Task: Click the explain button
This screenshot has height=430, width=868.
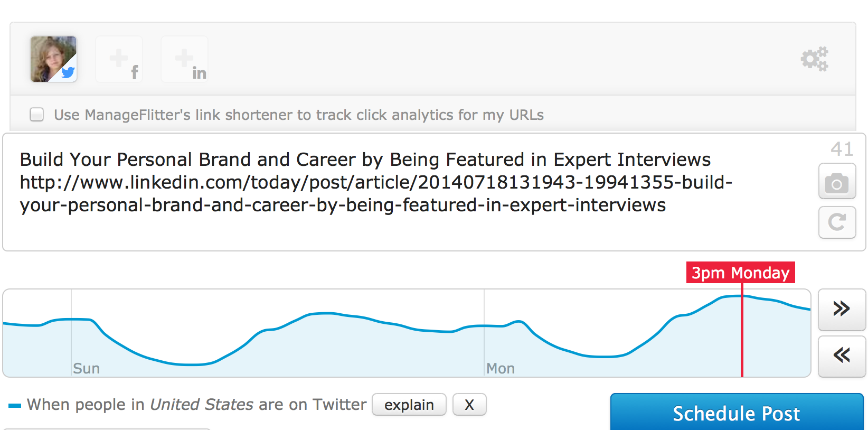Action: coord(409,405)
